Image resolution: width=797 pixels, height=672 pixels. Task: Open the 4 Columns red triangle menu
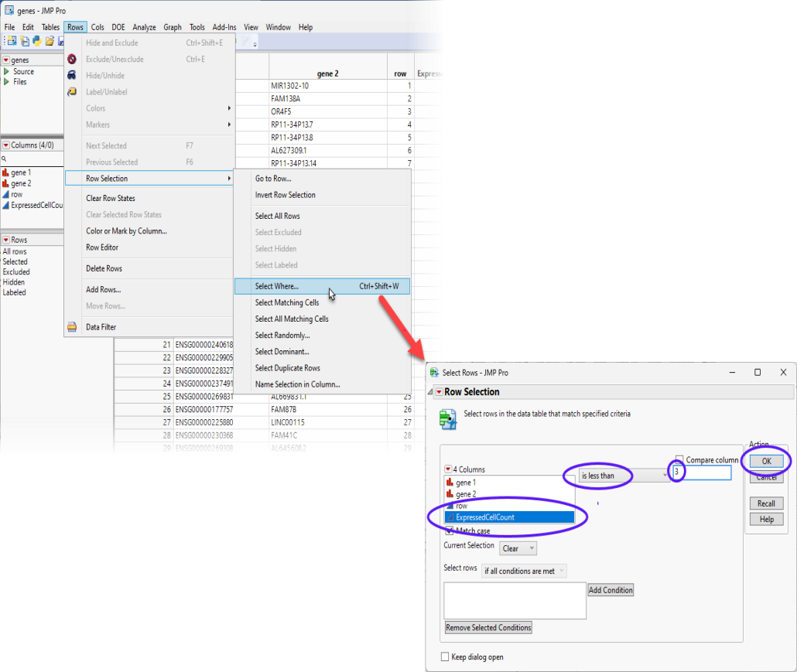coord(448,469)
